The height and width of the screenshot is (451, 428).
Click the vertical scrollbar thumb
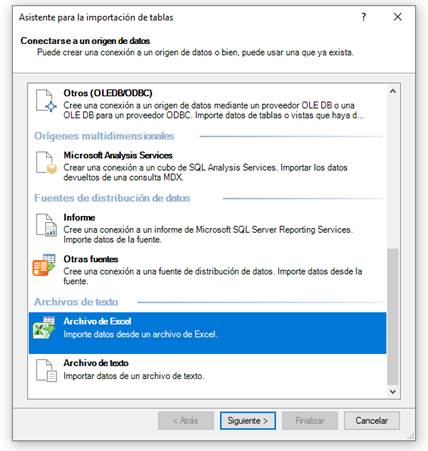pos(393,317)
